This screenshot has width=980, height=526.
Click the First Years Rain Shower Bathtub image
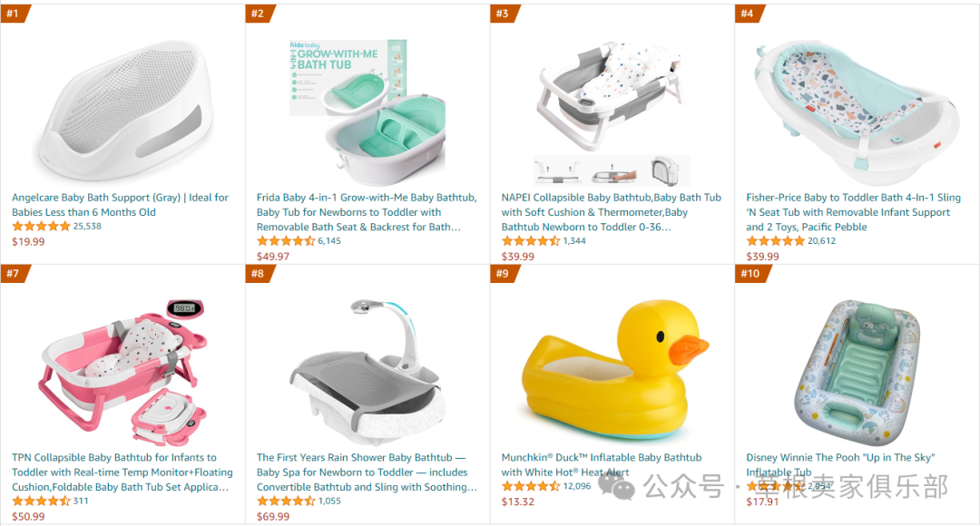pos(367,372)
